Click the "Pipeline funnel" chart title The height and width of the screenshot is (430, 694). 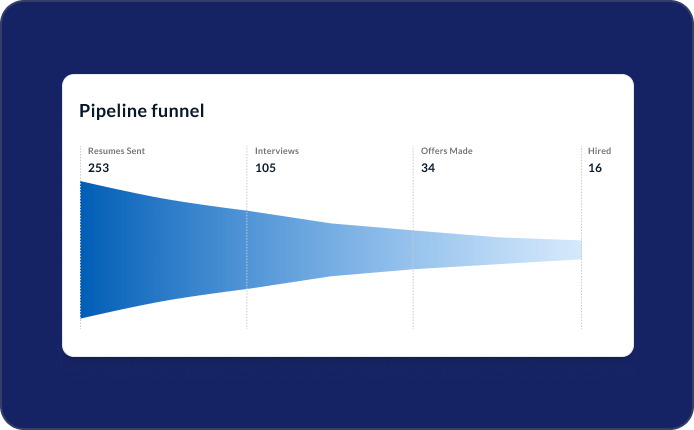(141, 111)
